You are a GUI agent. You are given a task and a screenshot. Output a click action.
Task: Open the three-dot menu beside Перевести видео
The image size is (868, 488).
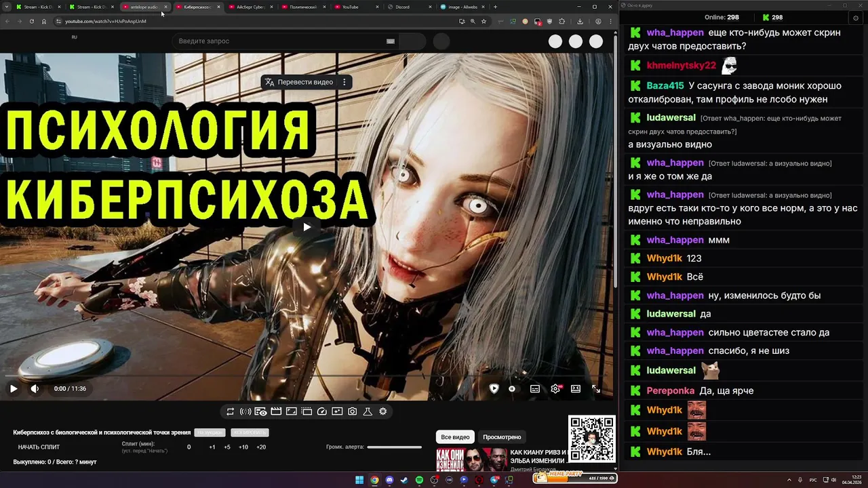tap(344, 82)
